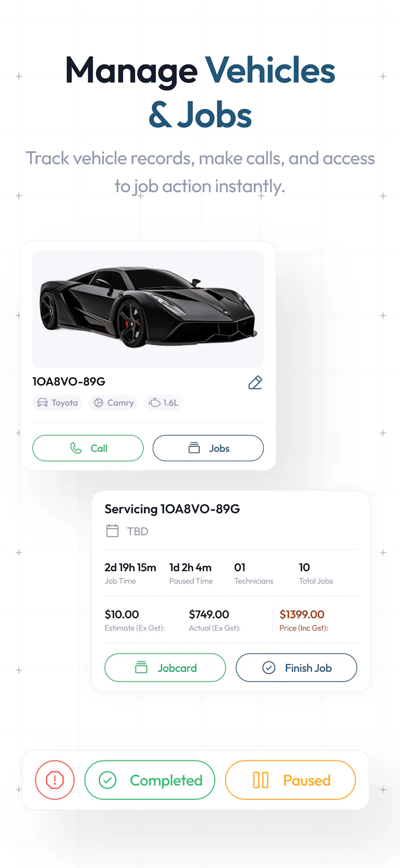Click the Toyota make tag
This screenshot has width=400, height=868.
(58, 402)
